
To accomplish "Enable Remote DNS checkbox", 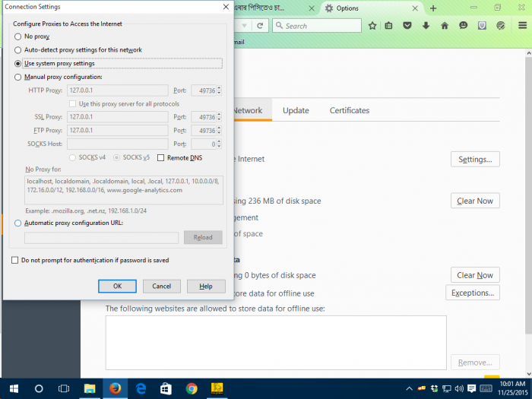I will click(161, 158).
